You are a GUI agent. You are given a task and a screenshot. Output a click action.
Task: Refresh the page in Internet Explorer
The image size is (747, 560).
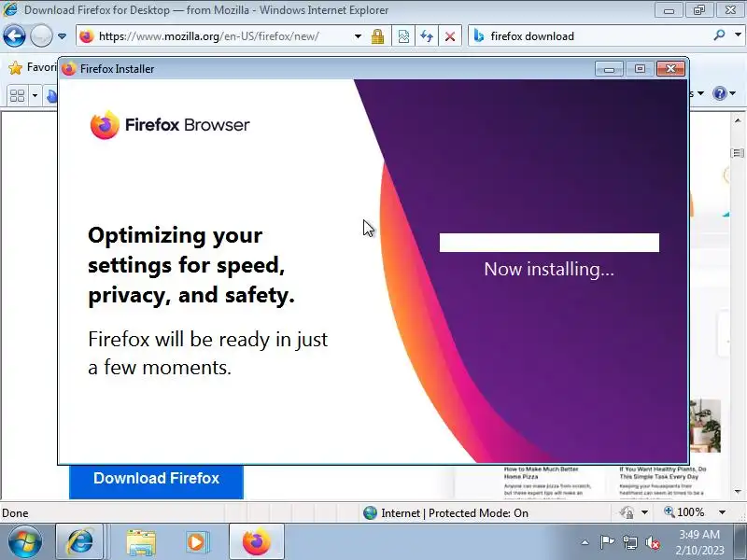(427, 36)
